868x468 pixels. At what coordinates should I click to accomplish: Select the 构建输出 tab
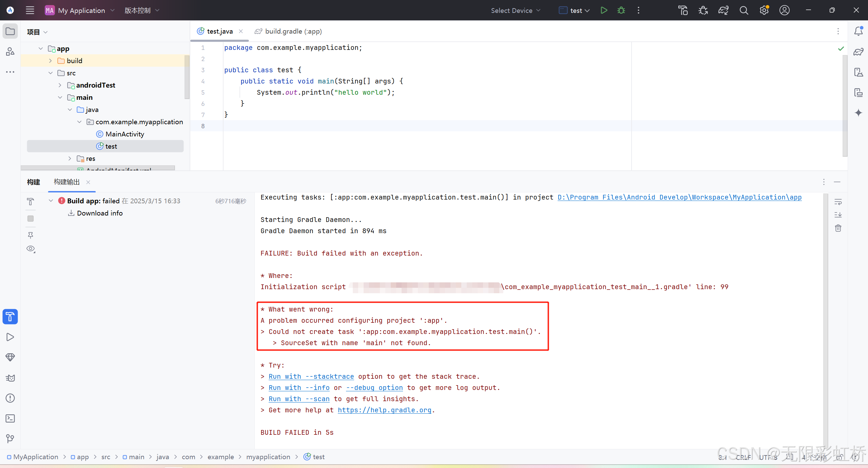point(67,182)
